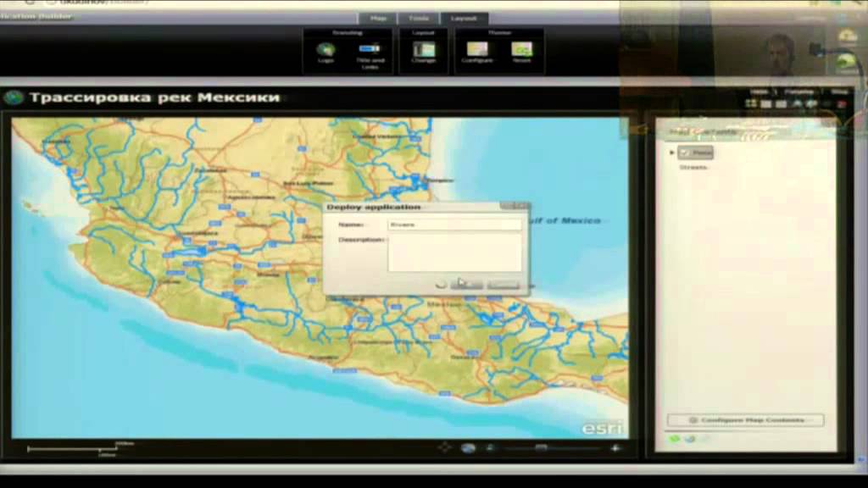Select the Layout tab
Viewport: 868px width, 488px height.
point(464,19)
